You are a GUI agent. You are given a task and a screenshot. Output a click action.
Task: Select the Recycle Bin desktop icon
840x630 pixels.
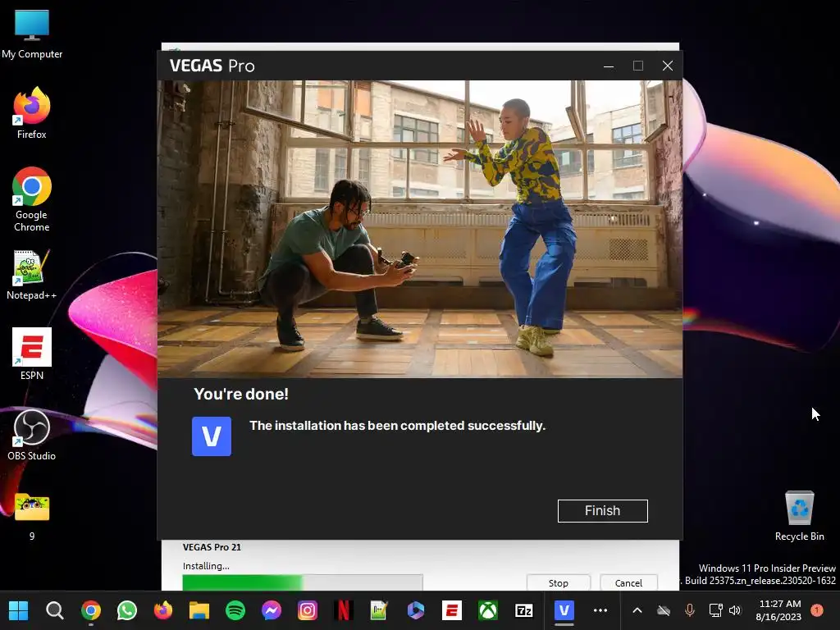click(799, 516)
